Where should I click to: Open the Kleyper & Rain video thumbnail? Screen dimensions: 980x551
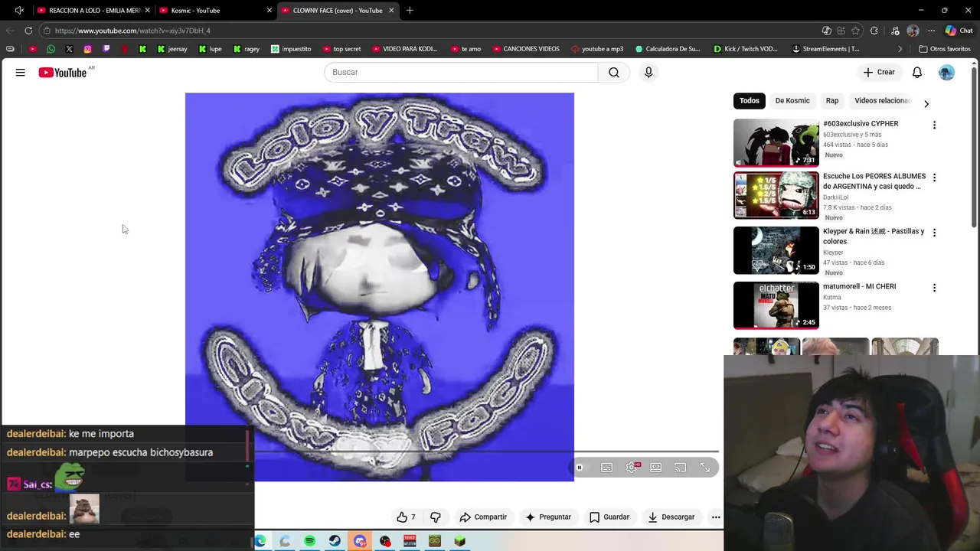coord(776,250)
